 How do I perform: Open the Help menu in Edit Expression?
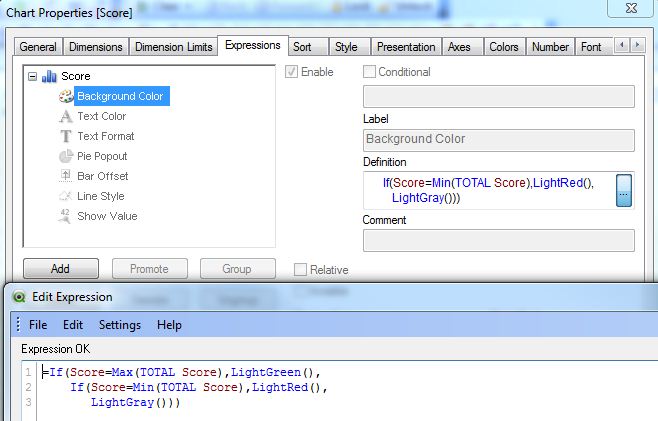click(x=169, y=325)
